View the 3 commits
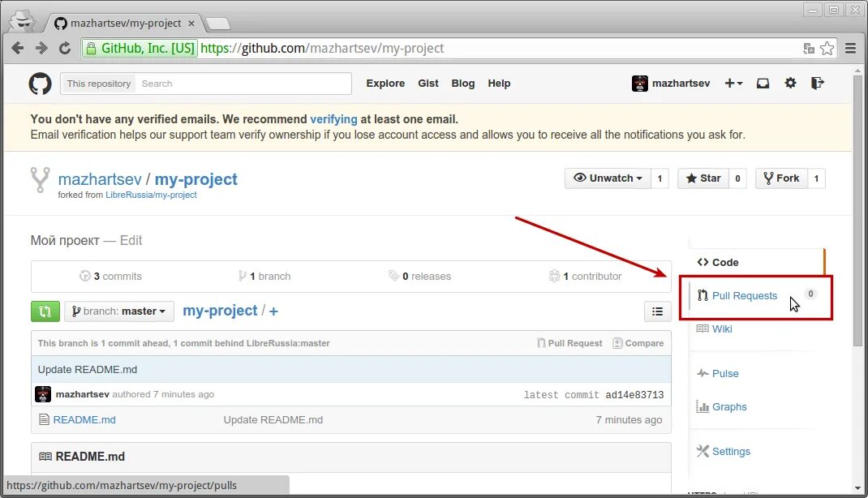Image resolution: width=868 pixels, height=498 pixels. pyautogui.click(x=110, y=276)
